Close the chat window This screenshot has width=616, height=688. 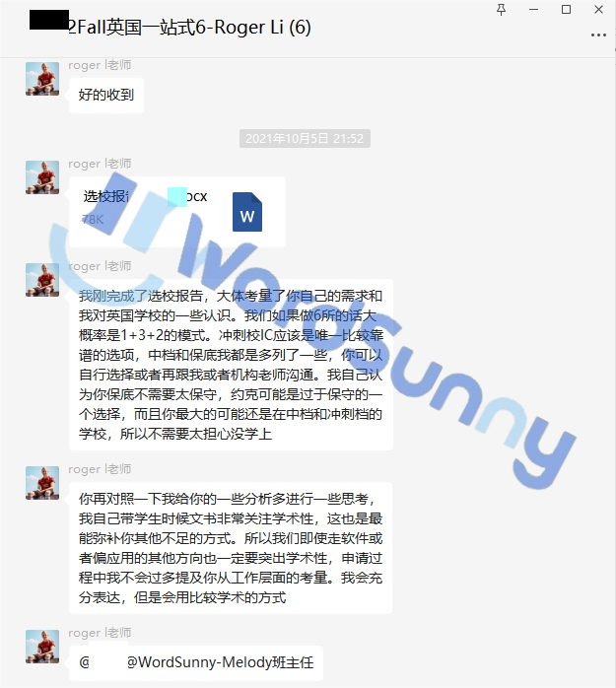pyautogui.click(x=598, y=10)
